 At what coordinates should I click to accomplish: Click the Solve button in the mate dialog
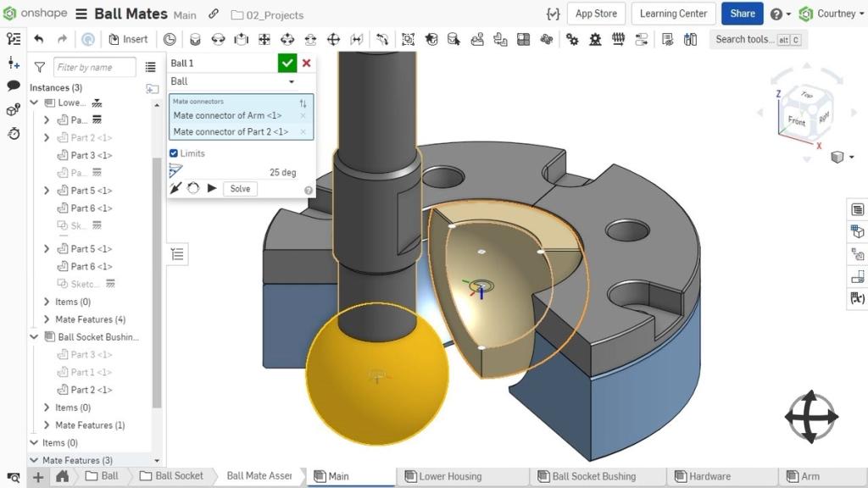[x=240, y=188]
